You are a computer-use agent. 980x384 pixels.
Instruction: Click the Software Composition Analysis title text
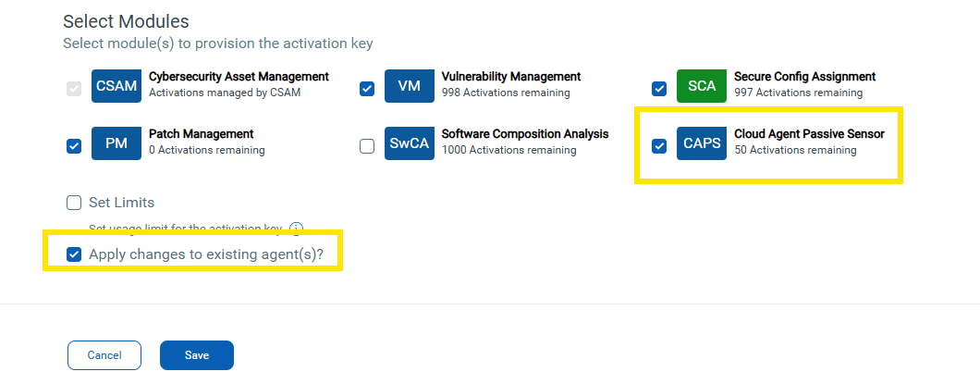[525, 134]
